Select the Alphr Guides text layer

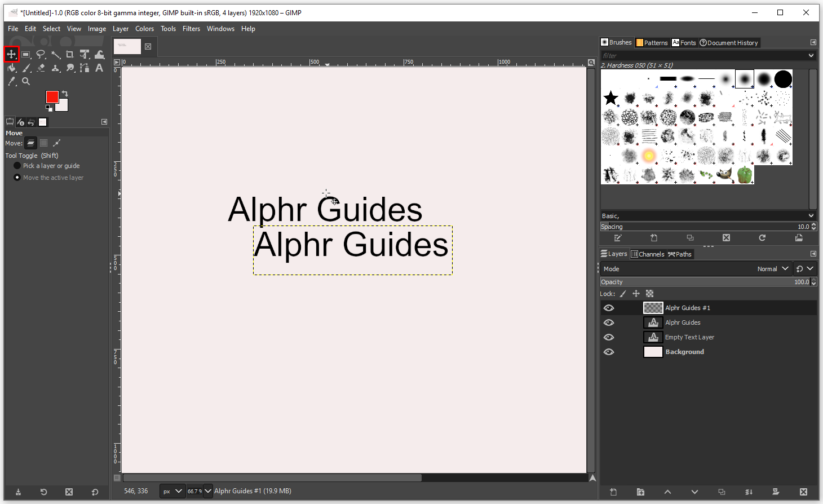click(x=683, y=322)
